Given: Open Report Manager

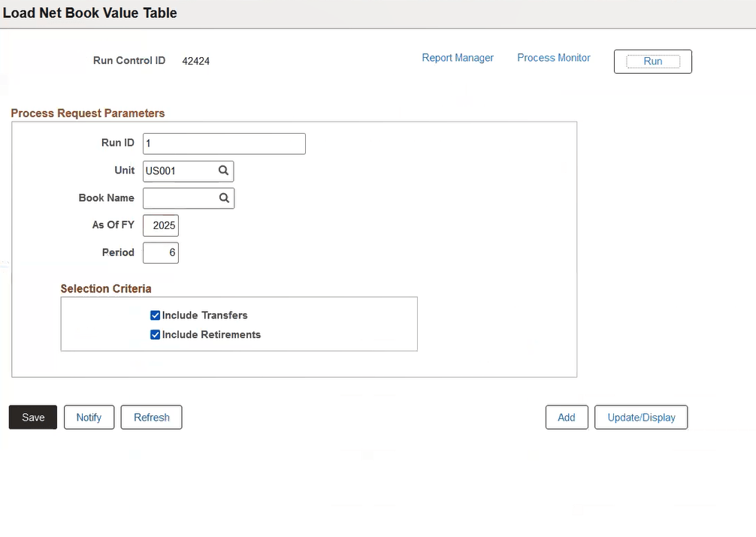Looking at the screenshot, I should pos(458,57).
